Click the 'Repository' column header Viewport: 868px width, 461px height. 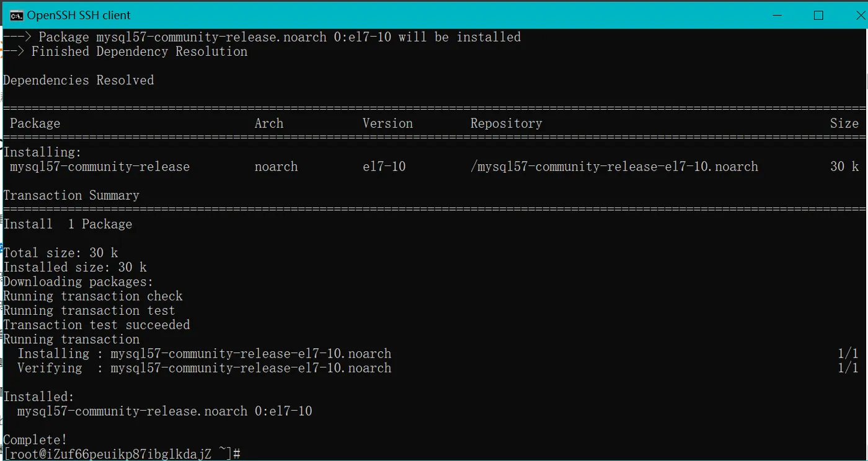(507, 123)
